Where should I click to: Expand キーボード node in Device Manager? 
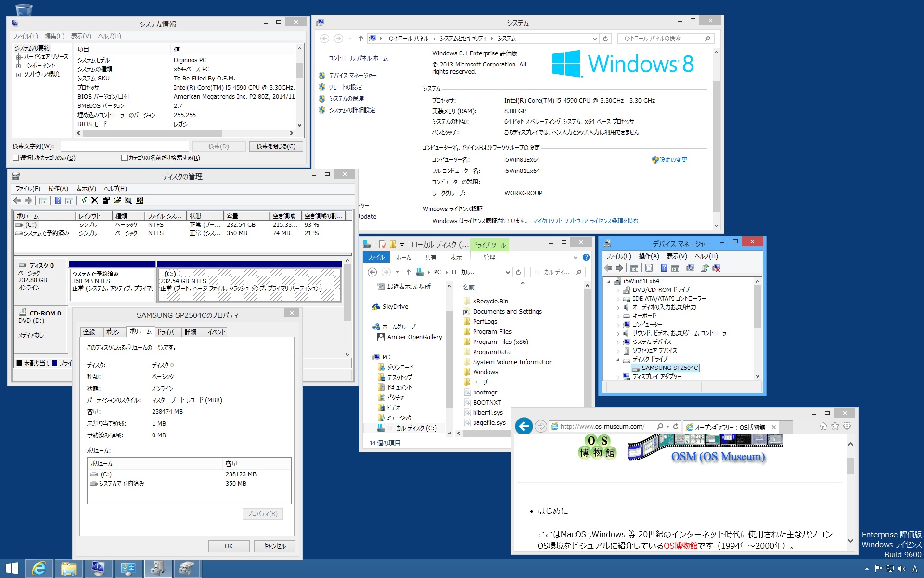coord(618,316)
